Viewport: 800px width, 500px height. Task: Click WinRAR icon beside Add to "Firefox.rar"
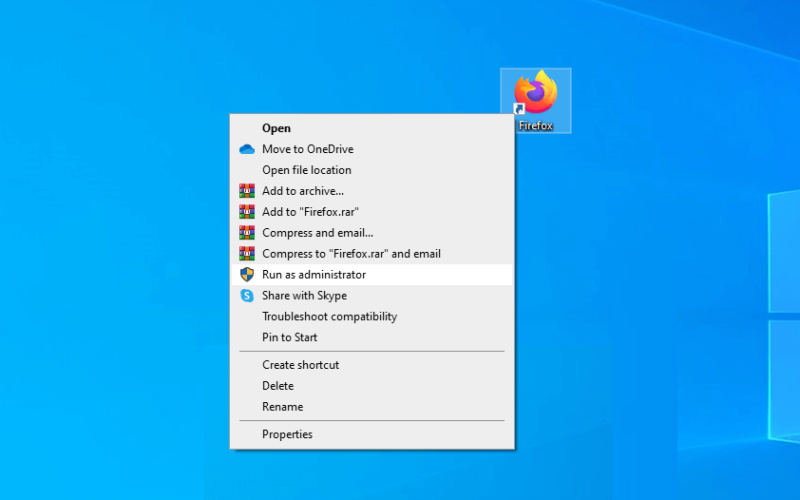coord(247,212)
